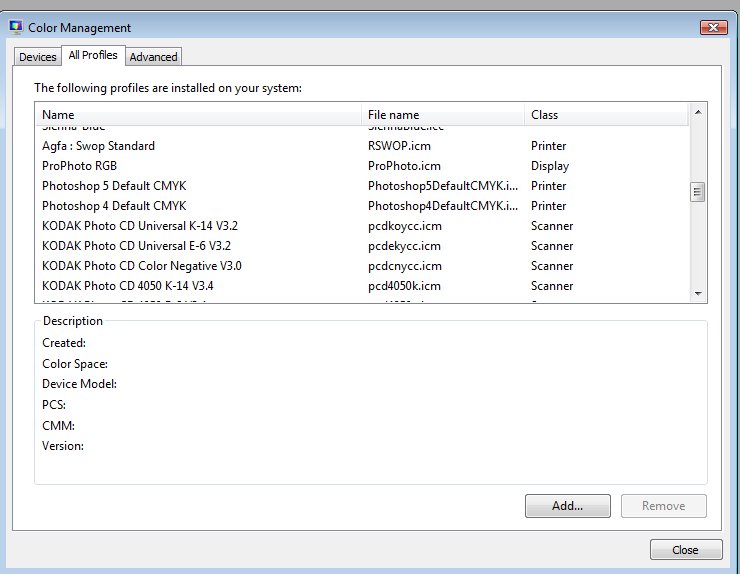Image resolution: width=740 pixels, height=574 pixels.
Task: Click the ProPhoto.icm file name cell
Action: (404, 166)
